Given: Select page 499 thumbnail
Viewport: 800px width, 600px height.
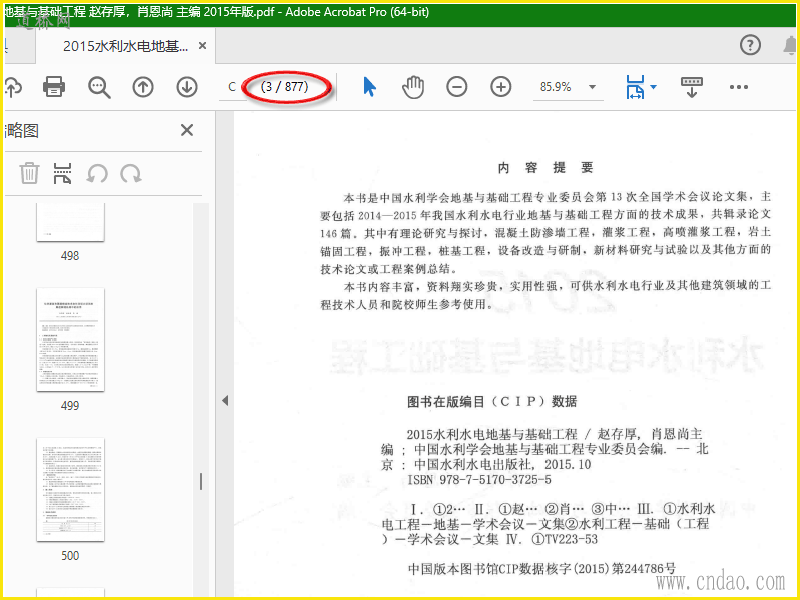Looking at the screenshot, I should 70,339.
